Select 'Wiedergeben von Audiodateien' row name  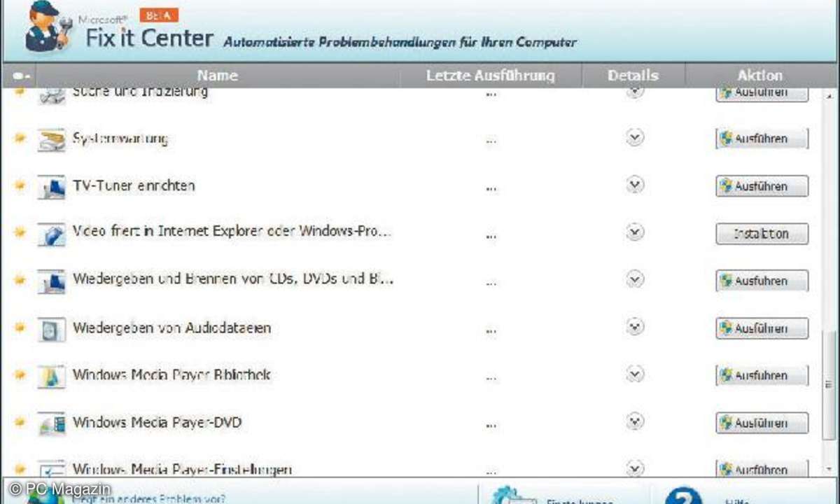coord(172,328)
